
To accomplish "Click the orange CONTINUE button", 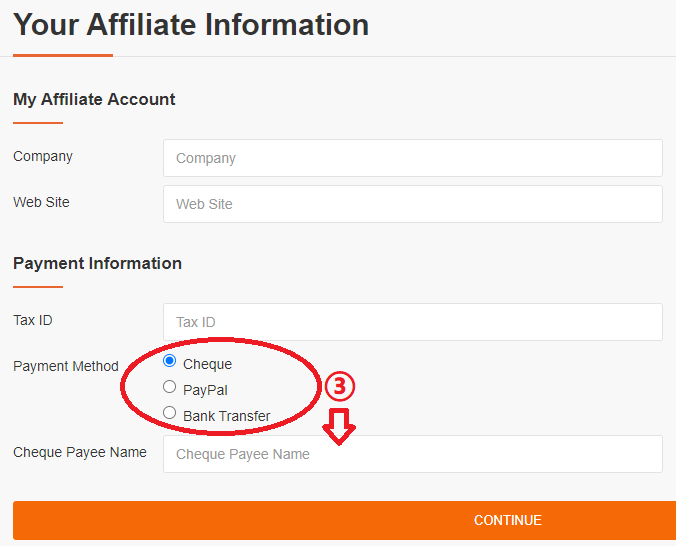I will point(344,520).
